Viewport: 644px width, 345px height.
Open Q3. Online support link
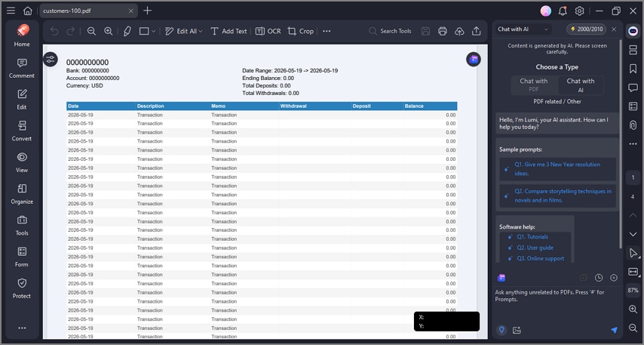click(540, 258)
